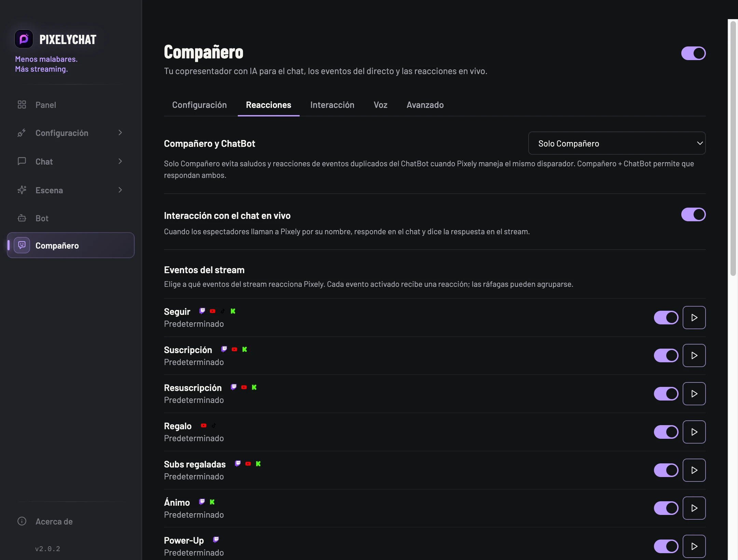
Task: Open the Solo Compañero dropdown
Action: click(x=617, y=143)
